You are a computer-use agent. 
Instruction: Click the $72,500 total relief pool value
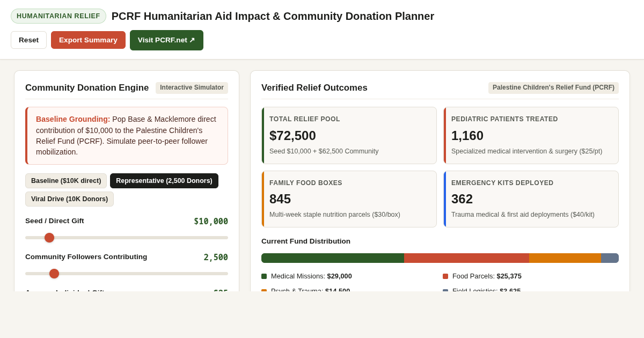point(292,136)
